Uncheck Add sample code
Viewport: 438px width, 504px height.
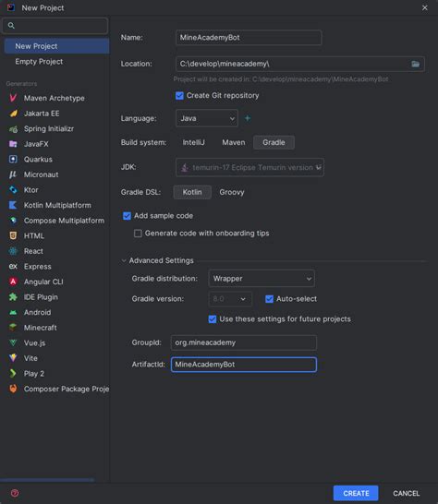pos(127,216)
